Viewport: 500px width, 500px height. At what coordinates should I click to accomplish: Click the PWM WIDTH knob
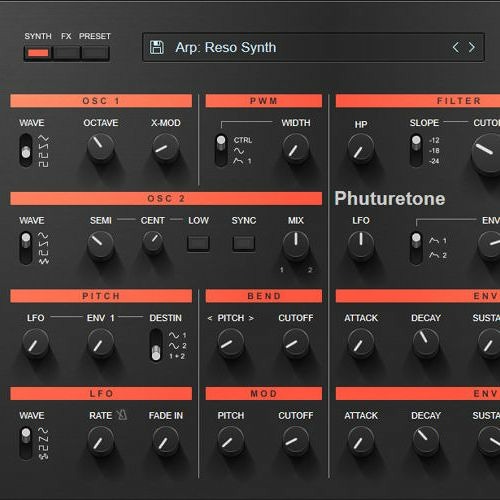pos(296,148)
